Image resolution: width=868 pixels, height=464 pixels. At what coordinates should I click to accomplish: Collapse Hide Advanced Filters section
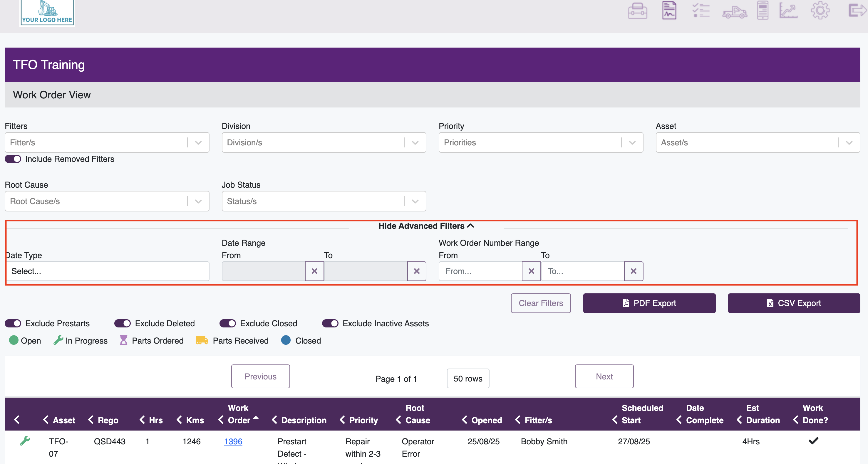click(x=426, y=226)
